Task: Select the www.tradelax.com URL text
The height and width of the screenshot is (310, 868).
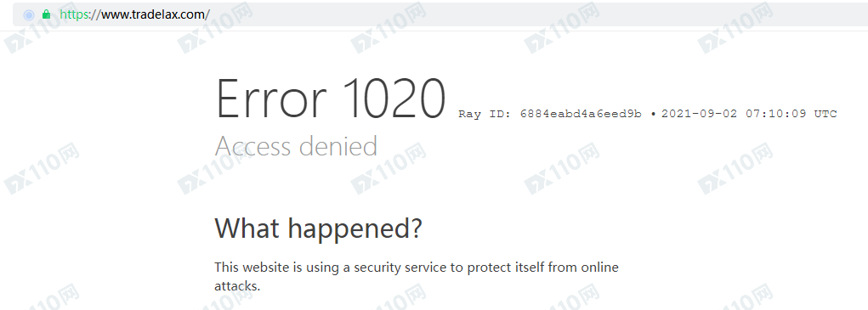Action: [153, 15]
